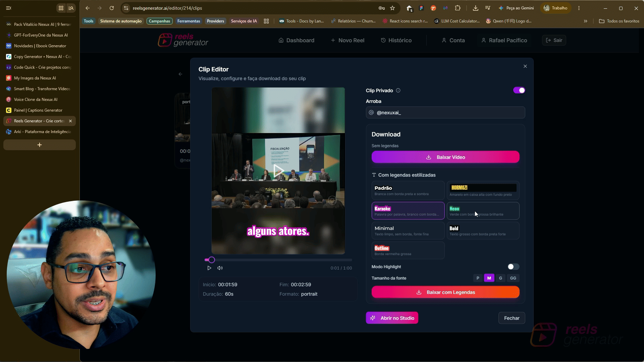Go to Dashboard in the top navigation

point(297,40)
